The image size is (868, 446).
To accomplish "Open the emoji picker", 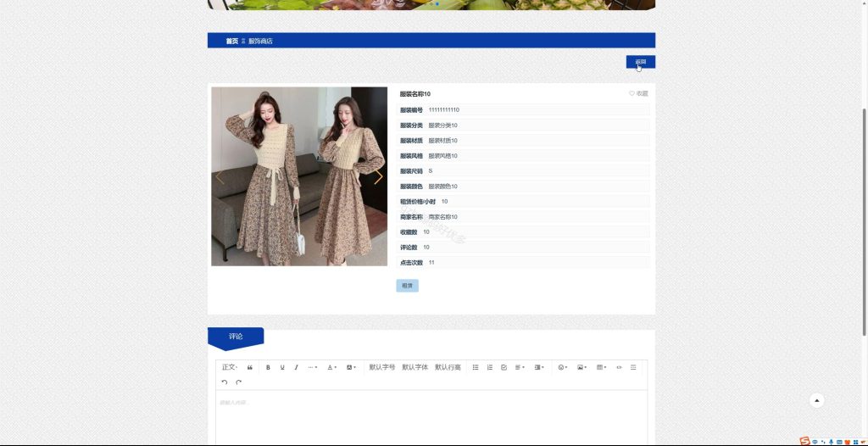I will (563, 367).
